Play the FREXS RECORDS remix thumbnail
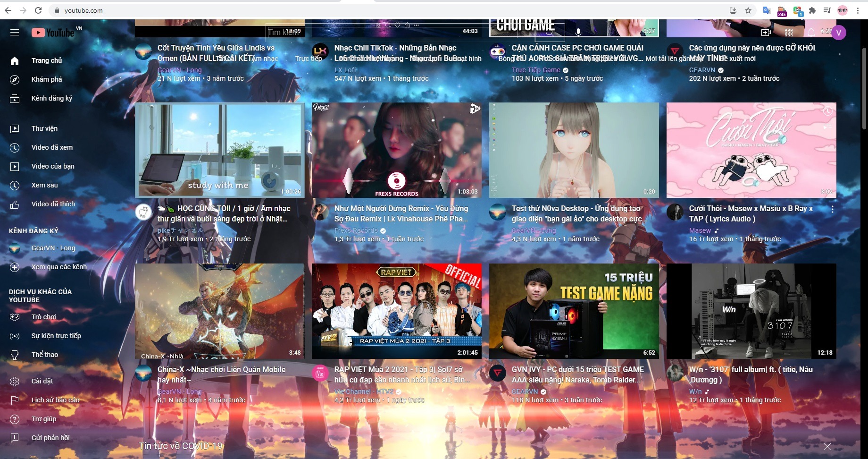 pos(397,150)
